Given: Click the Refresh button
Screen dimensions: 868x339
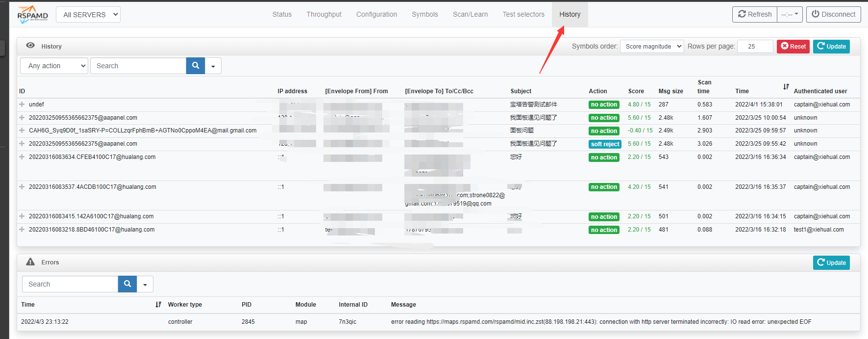Looking at the screenshot, I should click(755, 15).
